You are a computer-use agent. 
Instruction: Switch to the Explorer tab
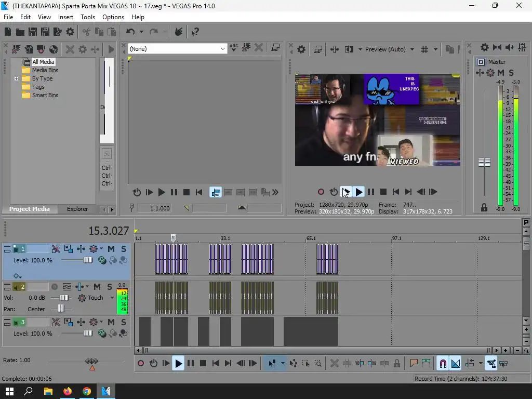[x=77, y=209]
